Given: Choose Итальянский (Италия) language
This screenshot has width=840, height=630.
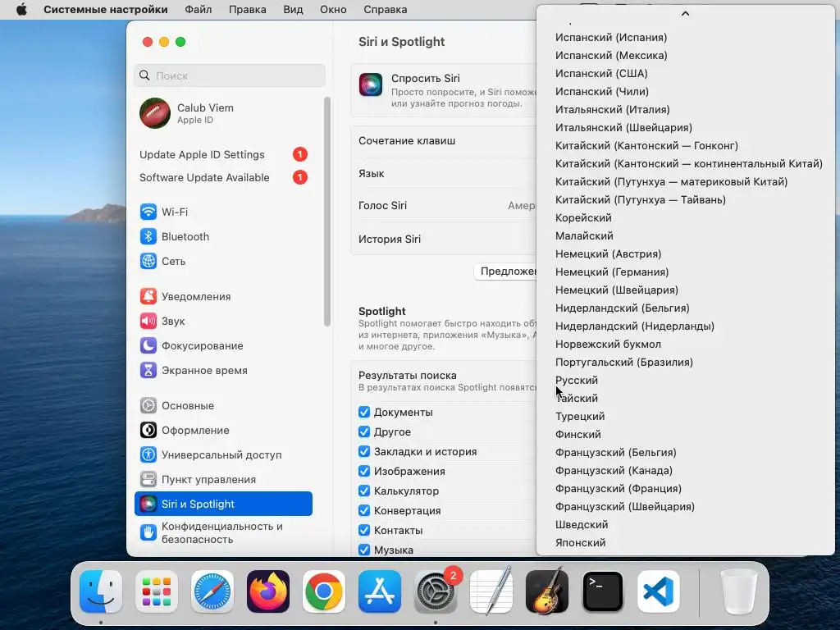Looking at the screenshot, I should (685, 109).
